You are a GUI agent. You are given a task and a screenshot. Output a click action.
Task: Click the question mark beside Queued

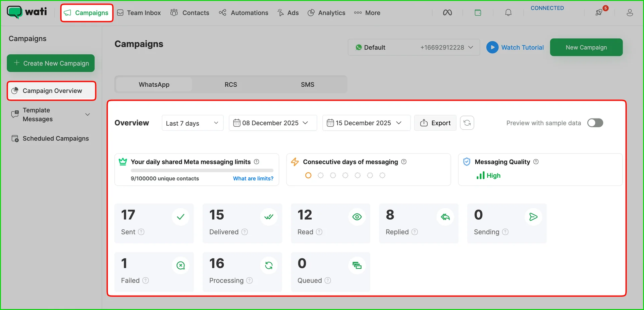(328, 280)
